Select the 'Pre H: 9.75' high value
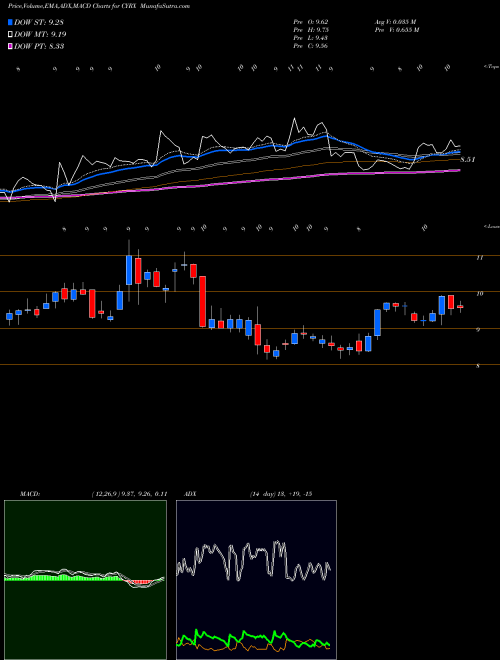 click(x=311, y=30)
